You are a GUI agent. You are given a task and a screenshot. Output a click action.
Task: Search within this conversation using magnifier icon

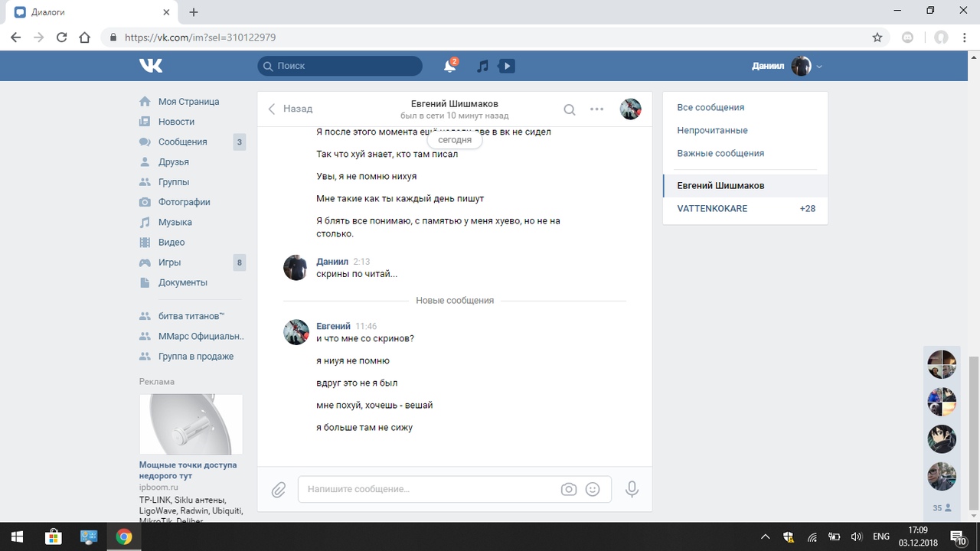point(570,109)
